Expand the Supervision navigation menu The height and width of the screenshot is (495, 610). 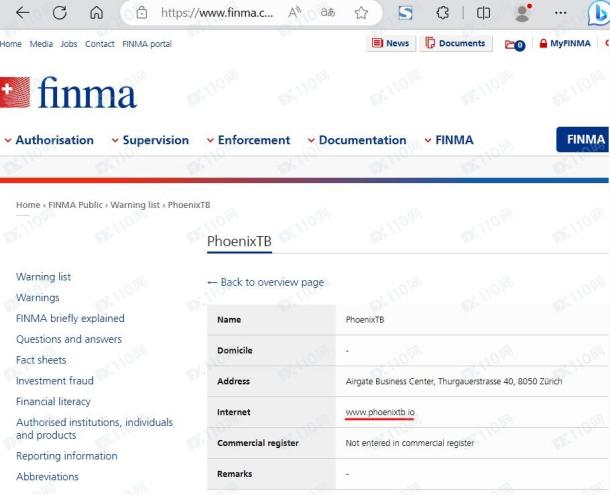click(x=150, y=140)
